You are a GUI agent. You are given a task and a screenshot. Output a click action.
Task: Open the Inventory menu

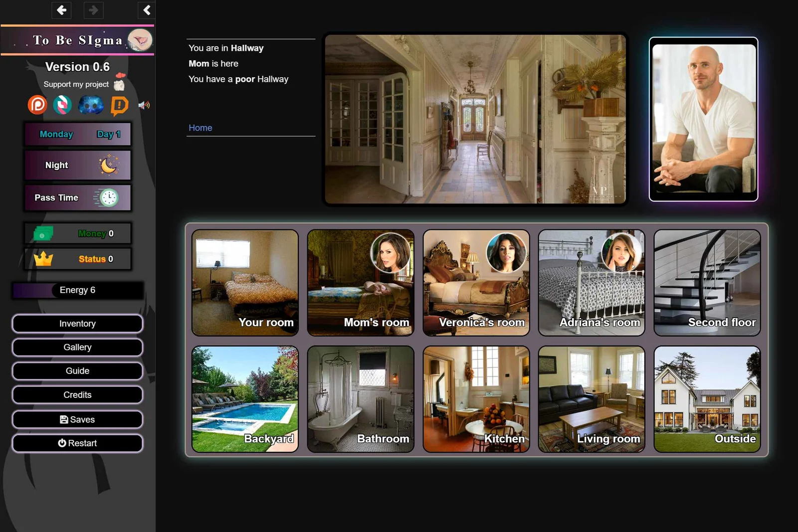pyautogui.click(x=77, y=324)
